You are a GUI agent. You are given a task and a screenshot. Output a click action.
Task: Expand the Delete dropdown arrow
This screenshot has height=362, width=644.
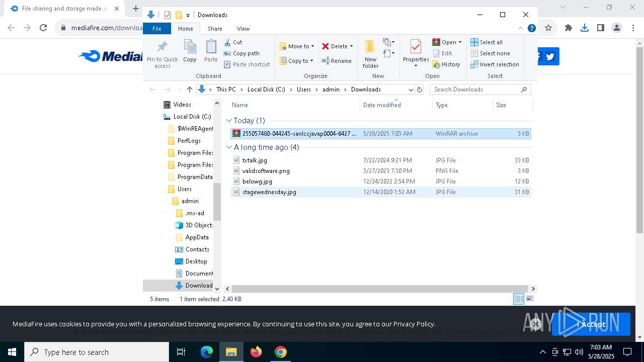tap(351, 46)
